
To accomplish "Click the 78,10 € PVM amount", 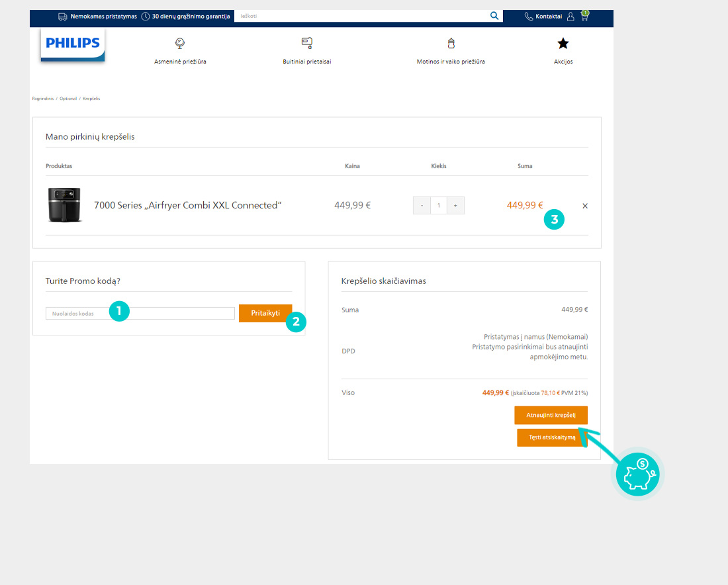I will [551, 393].
